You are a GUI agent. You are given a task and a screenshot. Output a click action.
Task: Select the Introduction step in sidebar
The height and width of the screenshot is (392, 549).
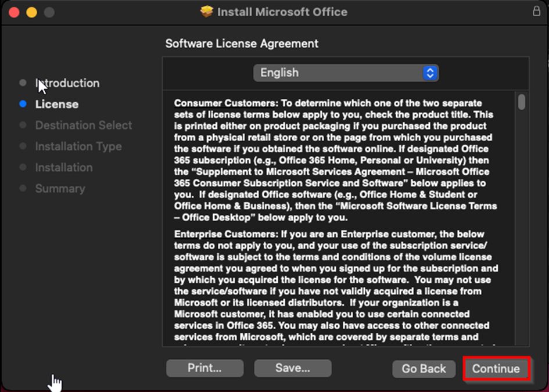[67, 83]
